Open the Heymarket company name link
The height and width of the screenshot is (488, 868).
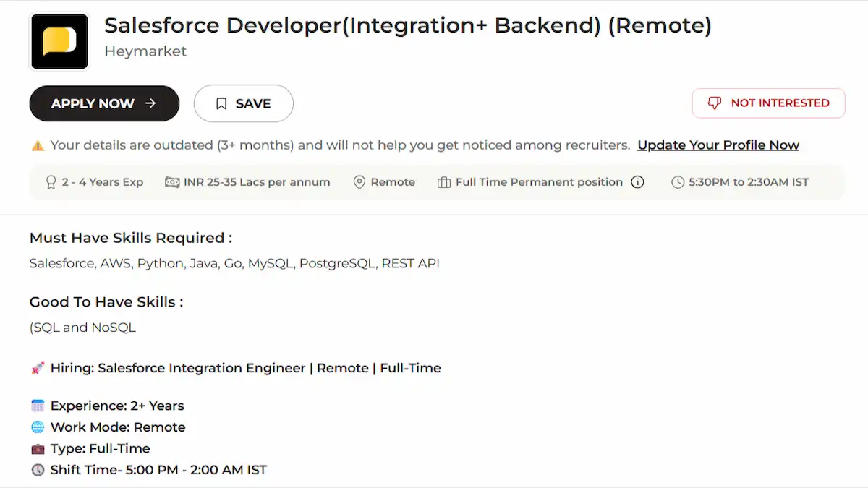[x=145, y=51]
